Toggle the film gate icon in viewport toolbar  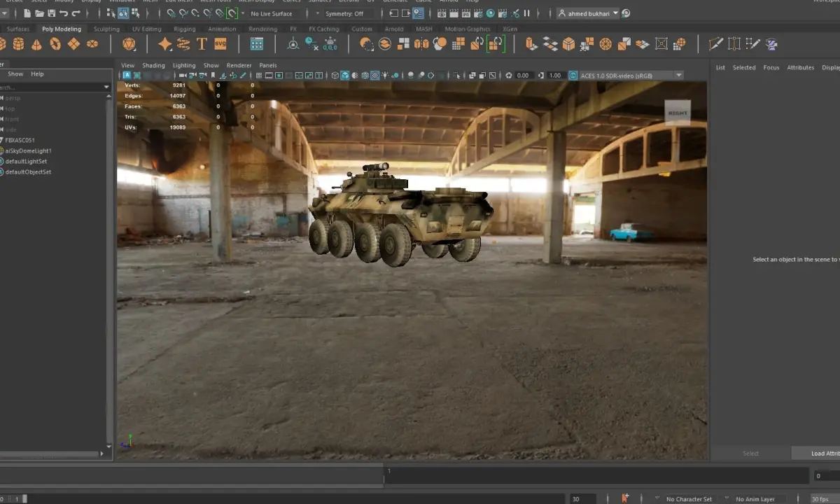[269, 75]
